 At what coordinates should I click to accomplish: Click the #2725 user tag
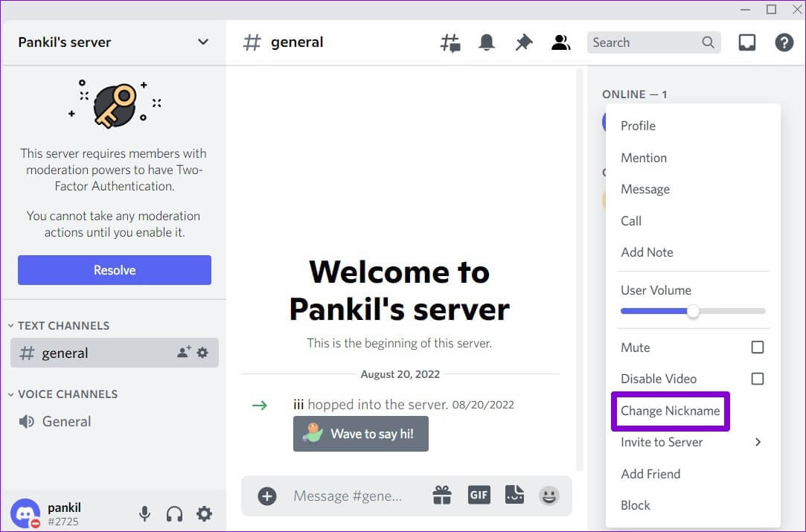click(63, 522)
